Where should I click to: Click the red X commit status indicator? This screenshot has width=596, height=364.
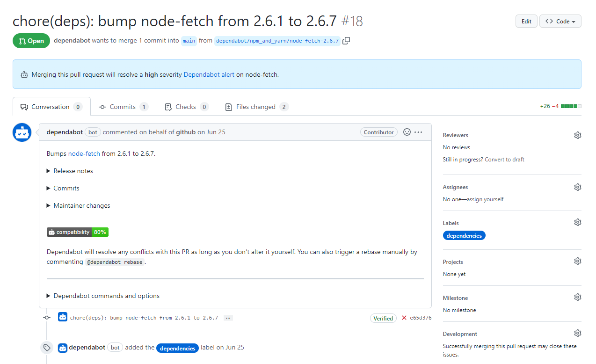point(404,318)
